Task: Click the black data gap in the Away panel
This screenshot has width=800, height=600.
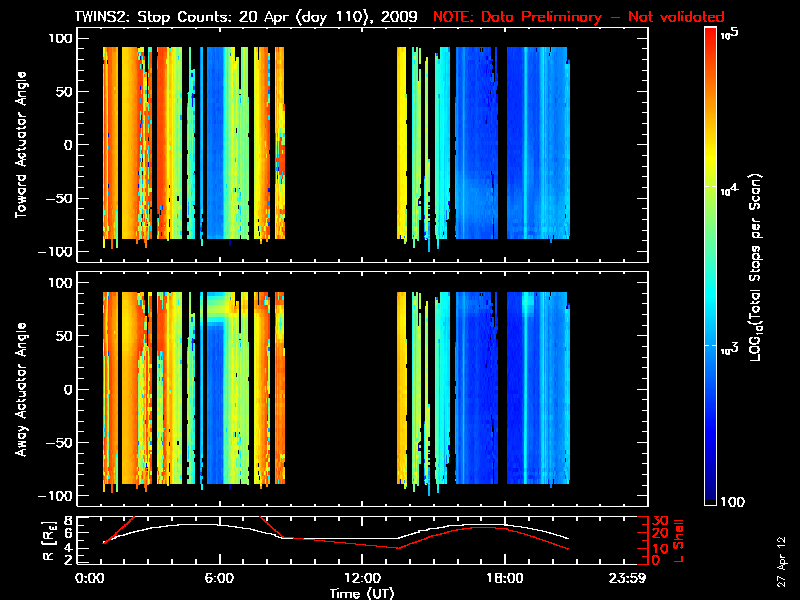Action: (x=340, y=389)
